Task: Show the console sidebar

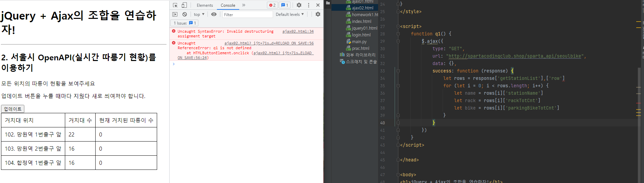Action: [x=175, y=14]
